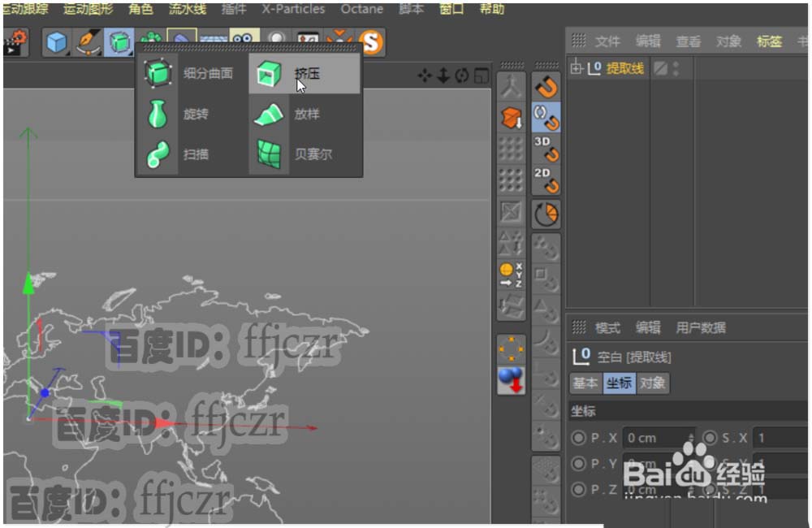Viewport: 812px width, 528px height.
Task: Open the 窗口 menu
Action: (451, 9)
